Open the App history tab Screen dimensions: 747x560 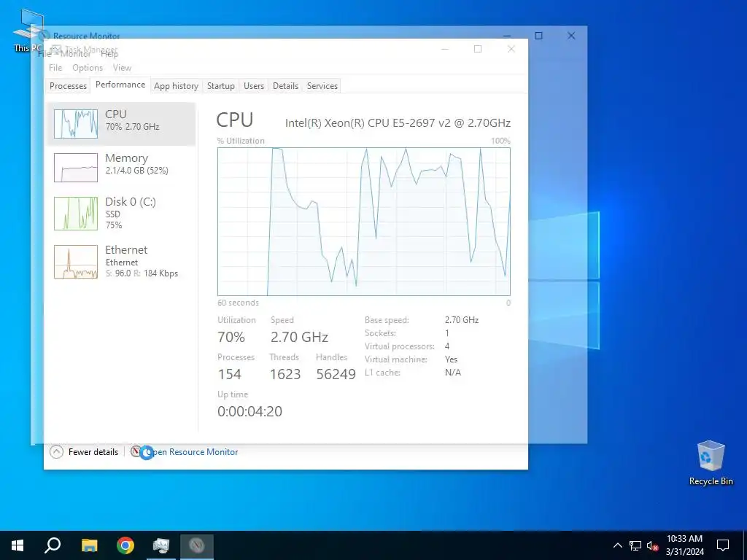click(x=176, y=86)
